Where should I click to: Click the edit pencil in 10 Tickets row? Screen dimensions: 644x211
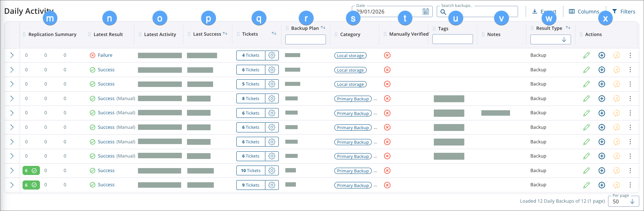pos(587,171)
